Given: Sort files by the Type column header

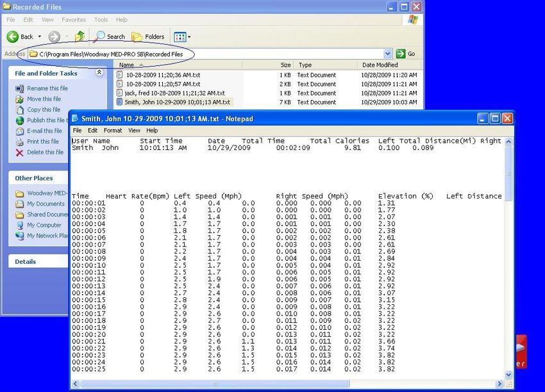Looking at the screenshot, I should pyautogui.click(x=326, y=65).
